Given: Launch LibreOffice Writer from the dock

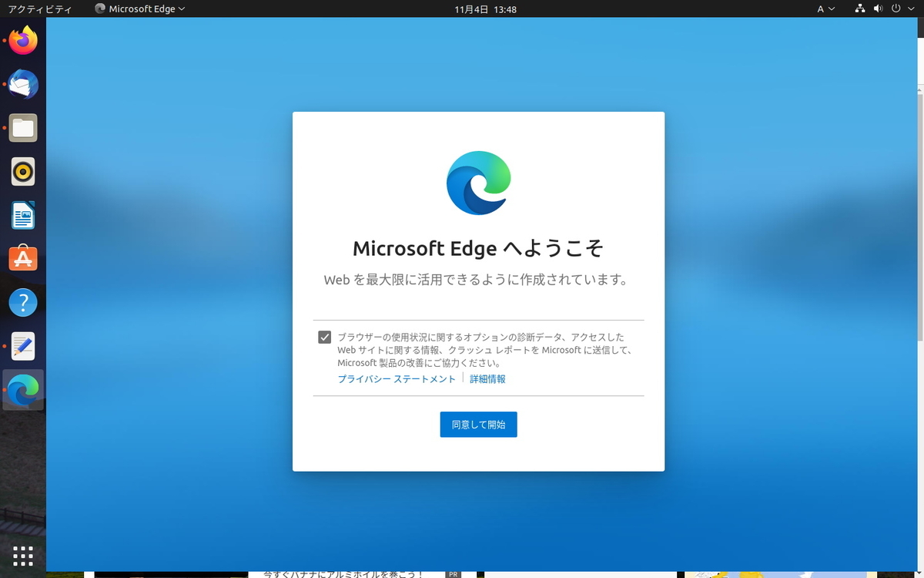Looking at the screenshot, I should pyautogui.click(x=23, y=215).
